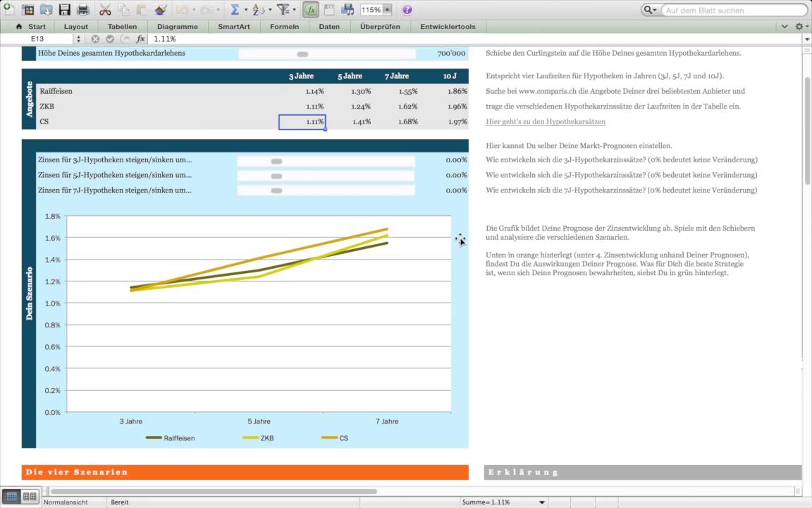Save the workbook with the floppy disk icon
Image resolution: width=812 pixels, height=508 pixels.
tap(64, 9)
